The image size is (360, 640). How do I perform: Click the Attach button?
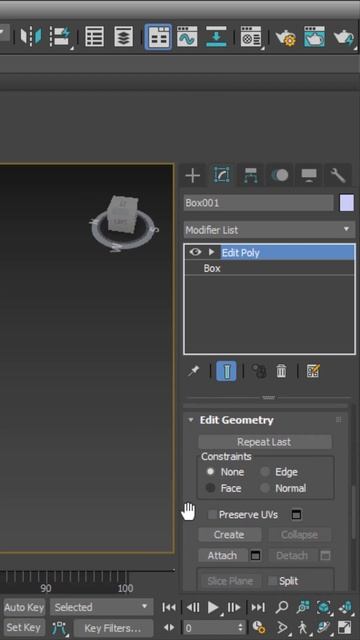(x=222, y=556)
